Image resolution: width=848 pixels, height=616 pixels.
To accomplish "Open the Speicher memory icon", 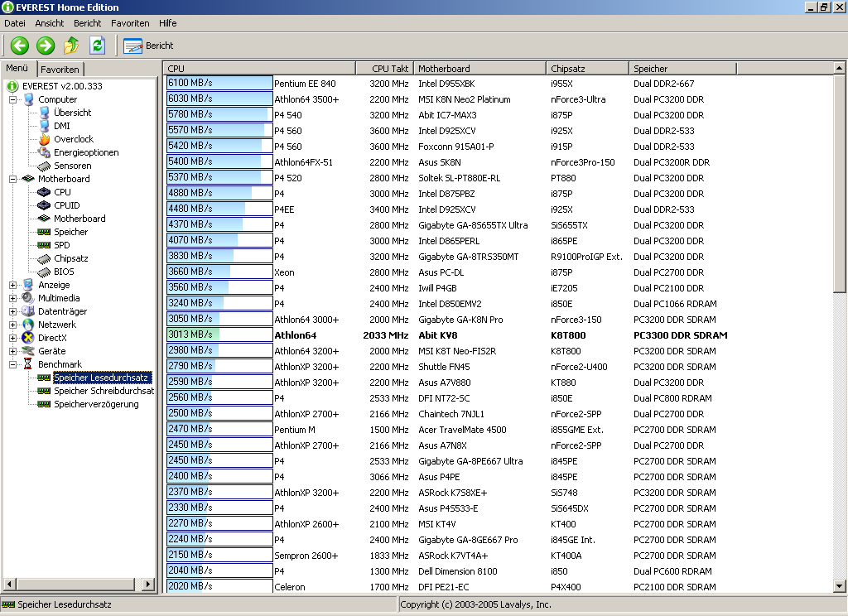I will [x=44, y=232].
